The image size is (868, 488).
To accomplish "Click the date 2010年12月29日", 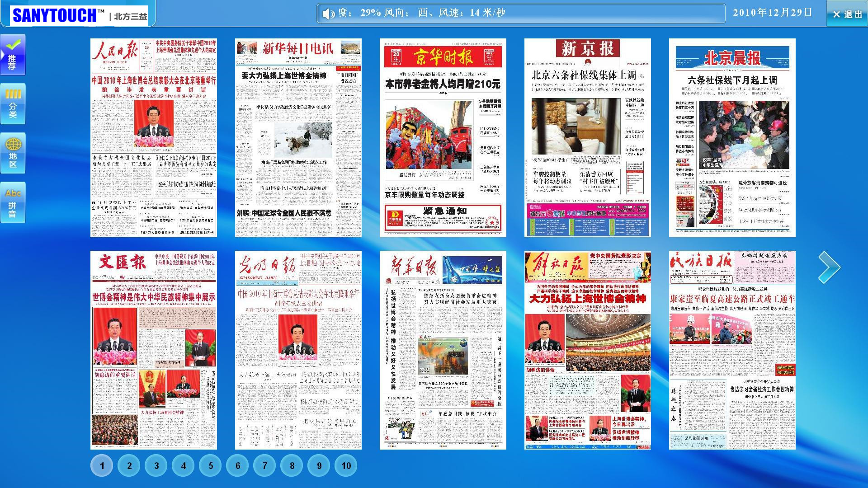I will (x=773, y=13).
